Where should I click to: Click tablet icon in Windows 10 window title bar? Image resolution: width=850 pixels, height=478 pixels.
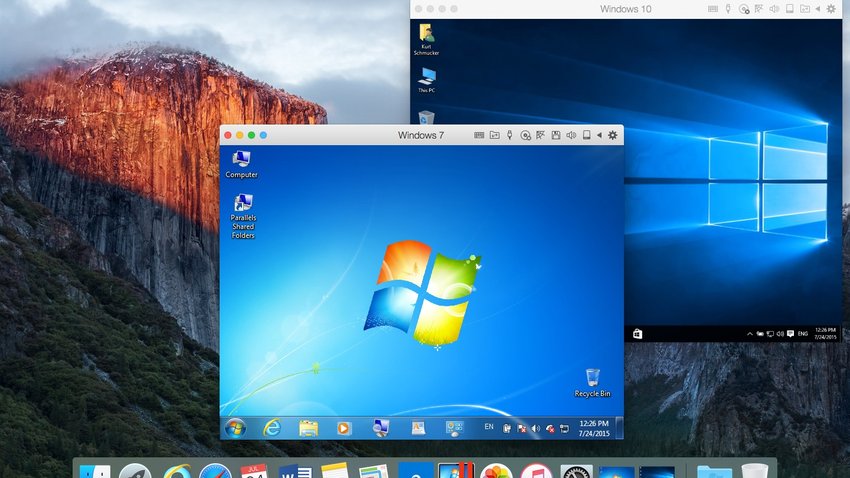[x=790, y=9]
